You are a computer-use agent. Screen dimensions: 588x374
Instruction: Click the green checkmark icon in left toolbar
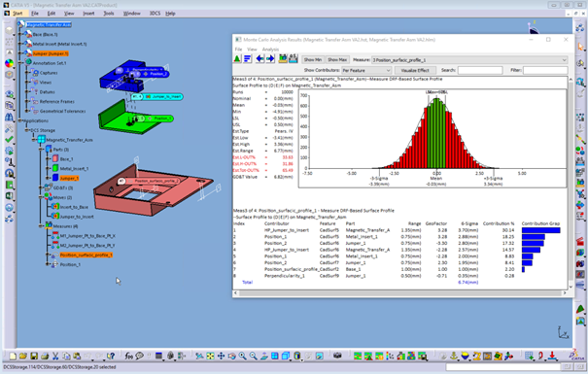[x=10, y=140]
